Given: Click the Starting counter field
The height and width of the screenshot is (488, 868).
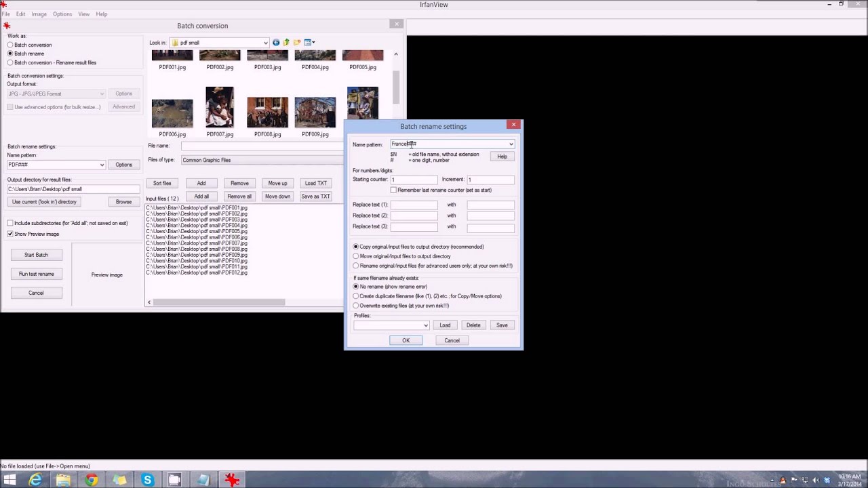Looking at the screenshot, I should click(414, 180).
